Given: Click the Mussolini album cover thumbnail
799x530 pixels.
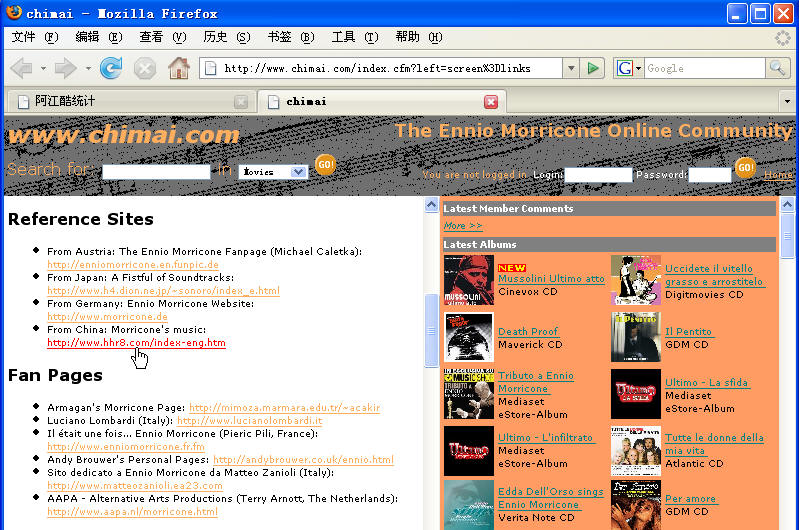Looking at the screenshot, I should [x=469, y=280].
